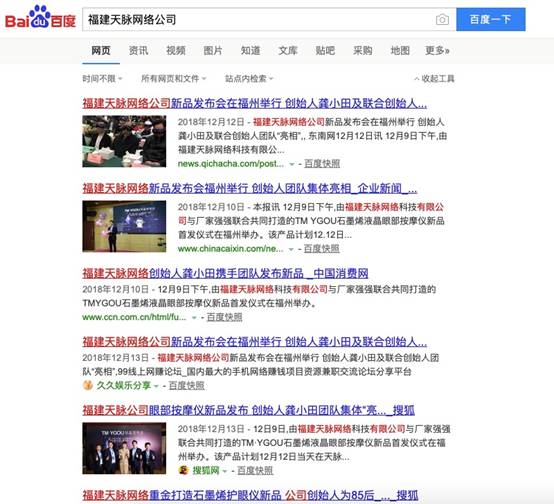Open result 重金打造石墨烯护眼仪新品
The height and width of the screenshot is (504, 554).
250,496
